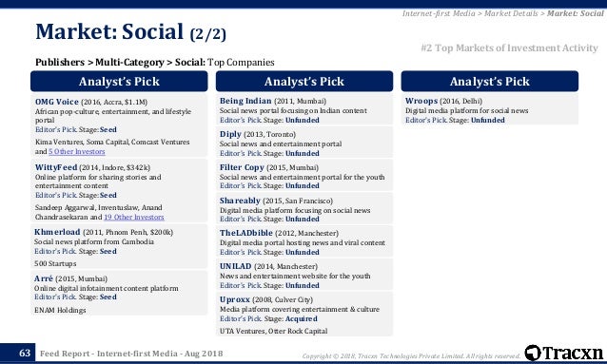607x364 pixels.
Task: Click the third Analyst's Pick header above Wroops
Action: [x=490, y=81]
